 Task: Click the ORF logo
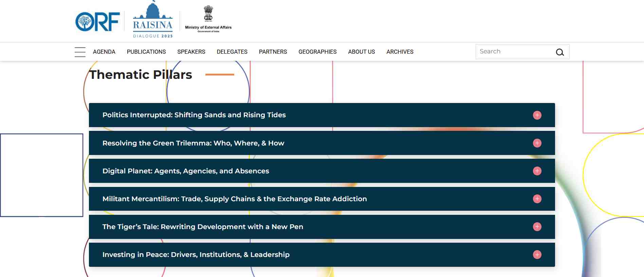(x=97, y=22)
